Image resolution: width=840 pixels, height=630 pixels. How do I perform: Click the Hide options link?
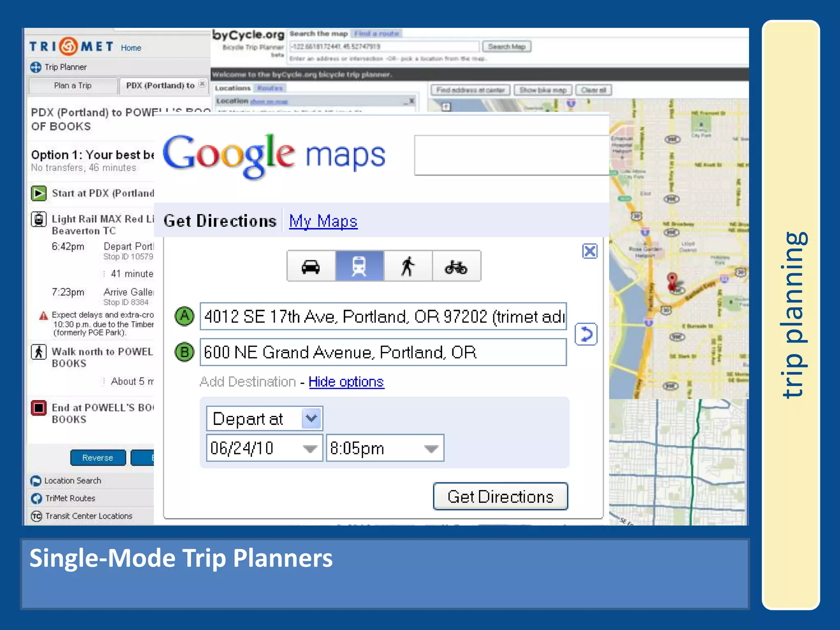pyautogui.click(x=346, y=382)
